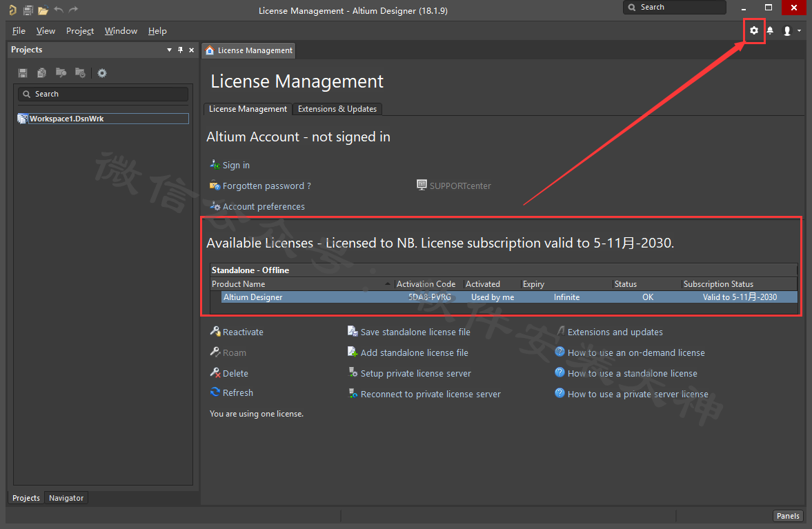Click the Activation Code column header

click(x=428, y=284)
